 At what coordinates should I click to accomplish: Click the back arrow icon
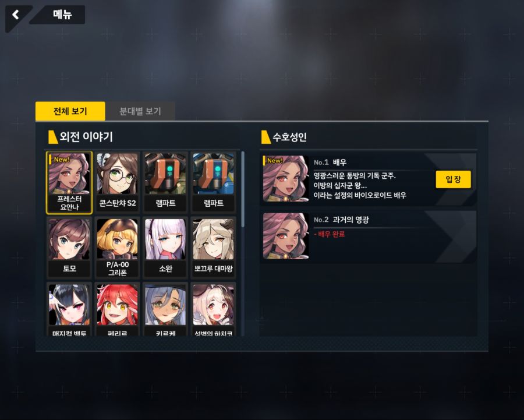pyautogui.click(x=15, y=15)
